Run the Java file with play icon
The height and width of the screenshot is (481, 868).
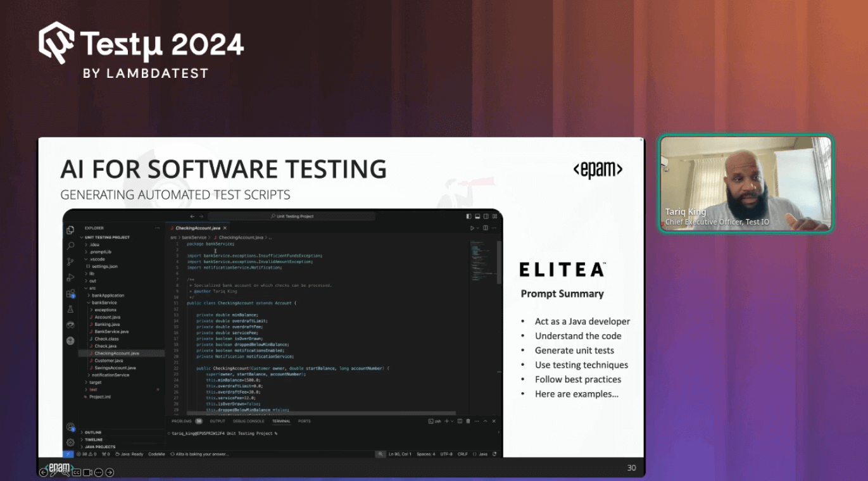click(x=472, y=228)
